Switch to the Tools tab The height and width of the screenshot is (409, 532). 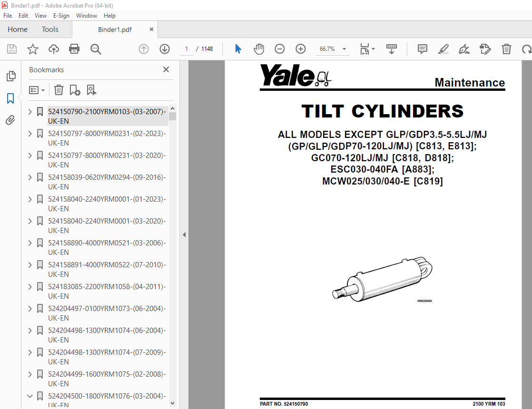pyautogui.click(x=50, y=29)
